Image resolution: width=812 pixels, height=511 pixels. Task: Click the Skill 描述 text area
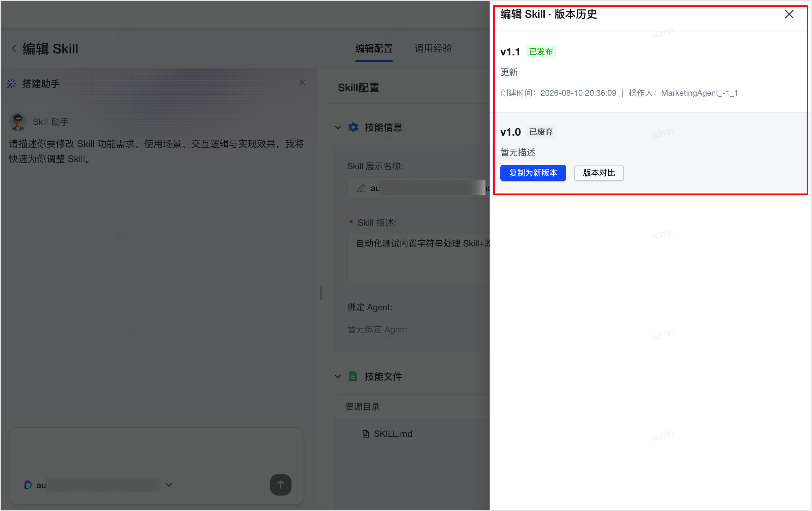tap(418, 258)
